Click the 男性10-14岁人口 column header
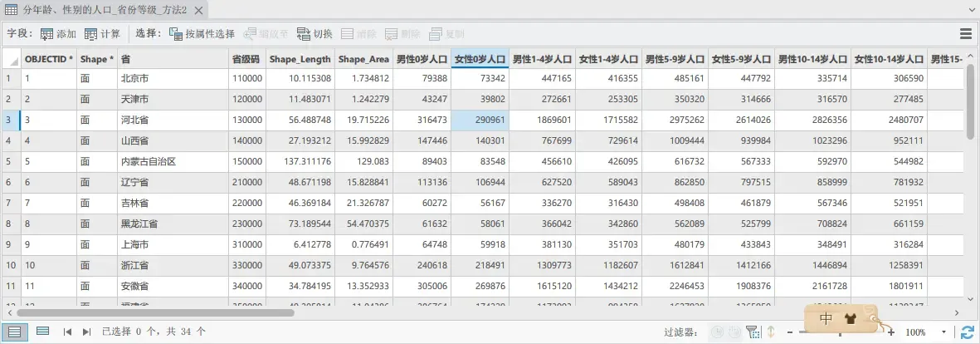Screen dimensions: 980x344 (812, 60)
